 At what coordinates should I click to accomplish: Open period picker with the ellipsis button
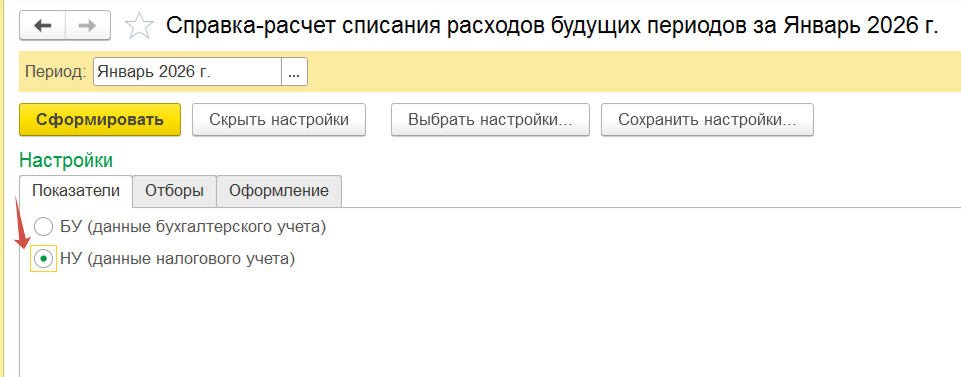point(294,72)
